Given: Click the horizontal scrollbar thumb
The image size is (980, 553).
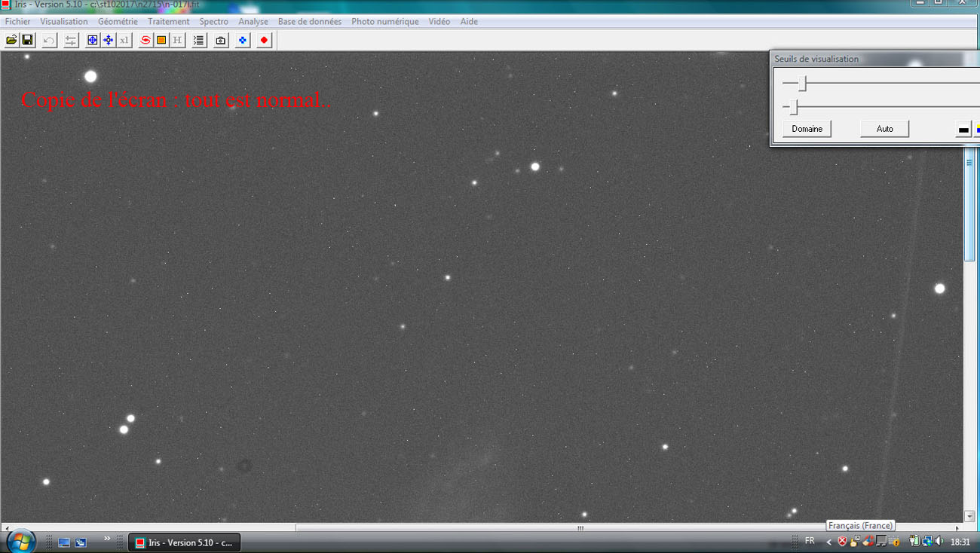Looking at the screenshot, I should point(580,528).
